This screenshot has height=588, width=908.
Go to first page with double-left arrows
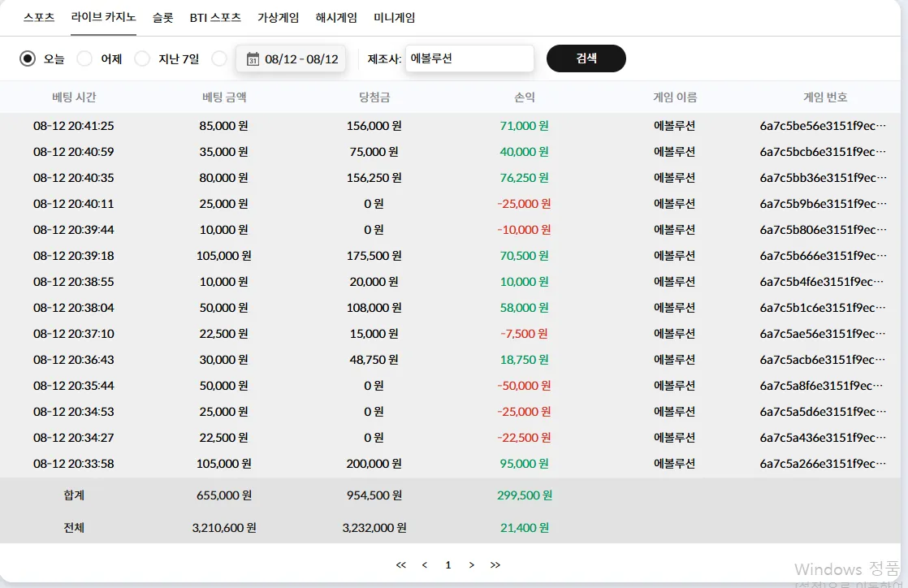(400, 564)
